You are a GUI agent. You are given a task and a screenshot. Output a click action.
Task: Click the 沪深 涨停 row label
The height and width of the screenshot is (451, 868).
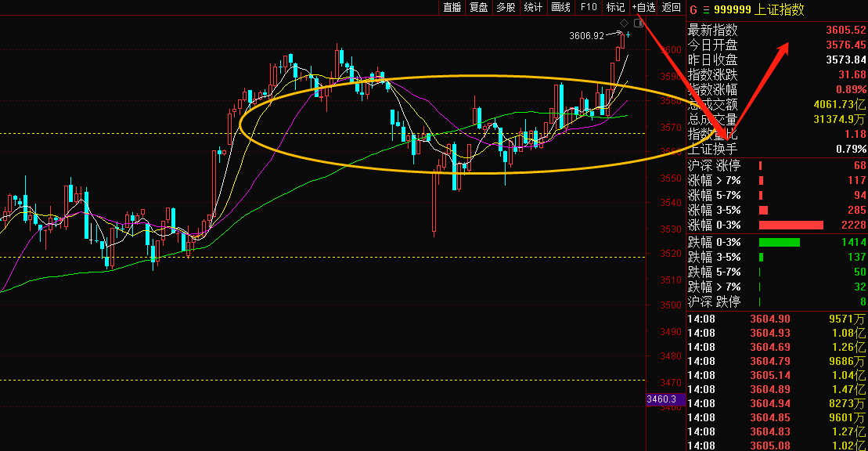[714, 166]
